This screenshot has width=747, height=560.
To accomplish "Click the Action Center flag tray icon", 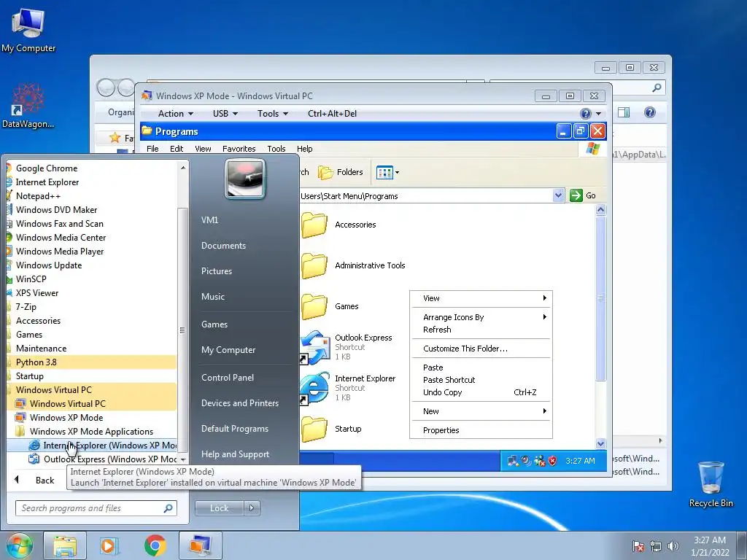I will click(x=638, y=546).
